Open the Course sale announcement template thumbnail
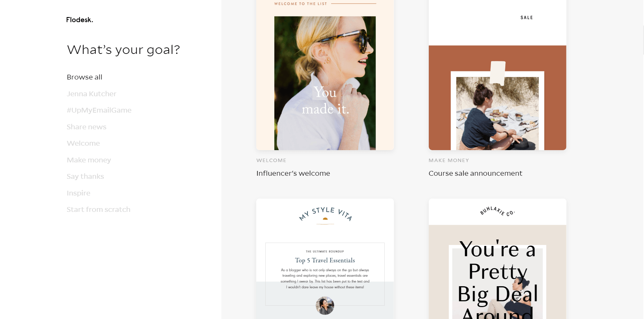Image resolution: width=644 pixels, height=319 pixels. click(497, 75)
